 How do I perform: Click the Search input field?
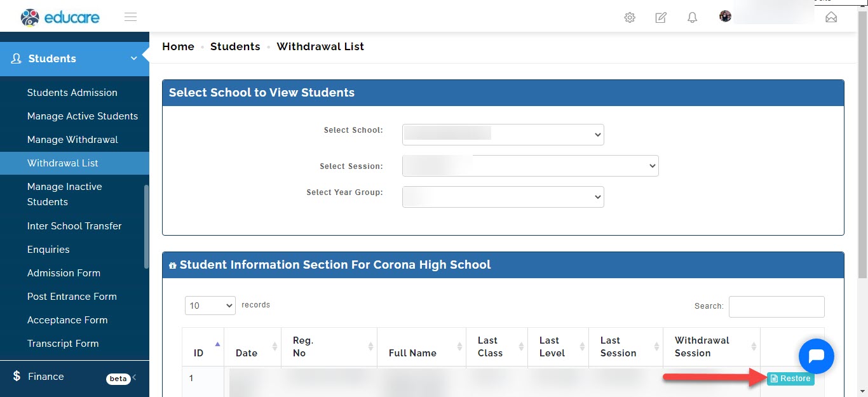tap(776, 306)
